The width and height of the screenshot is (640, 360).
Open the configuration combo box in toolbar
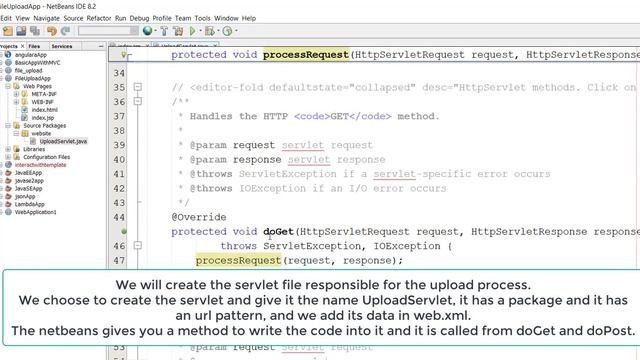pyautogui.click(x=108, y=31)
